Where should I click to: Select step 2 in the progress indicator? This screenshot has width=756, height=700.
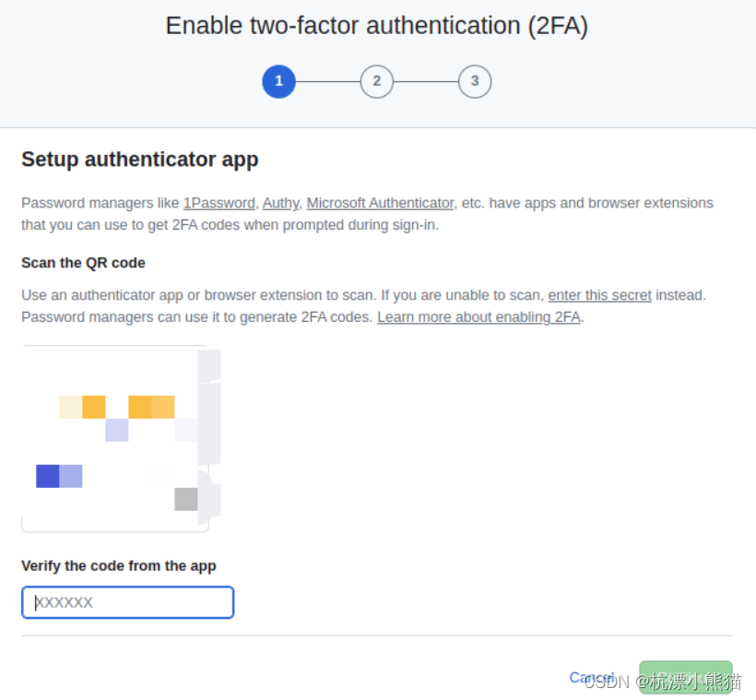tap(376, 81)
